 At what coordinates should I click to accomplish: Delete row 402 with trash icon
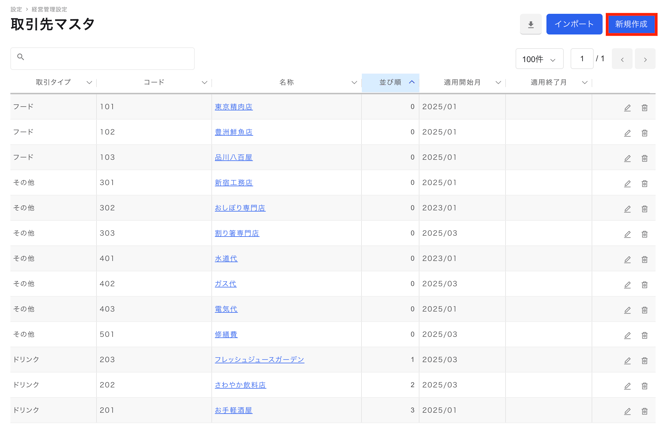tap(644, 285)
